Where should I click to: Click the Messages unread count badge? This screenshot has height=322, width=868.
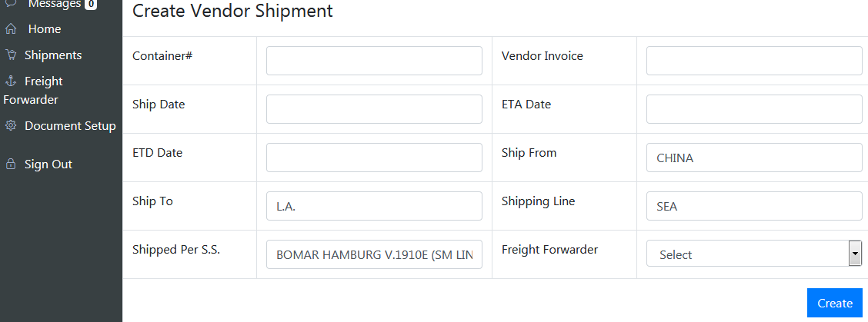click(91, 5)
